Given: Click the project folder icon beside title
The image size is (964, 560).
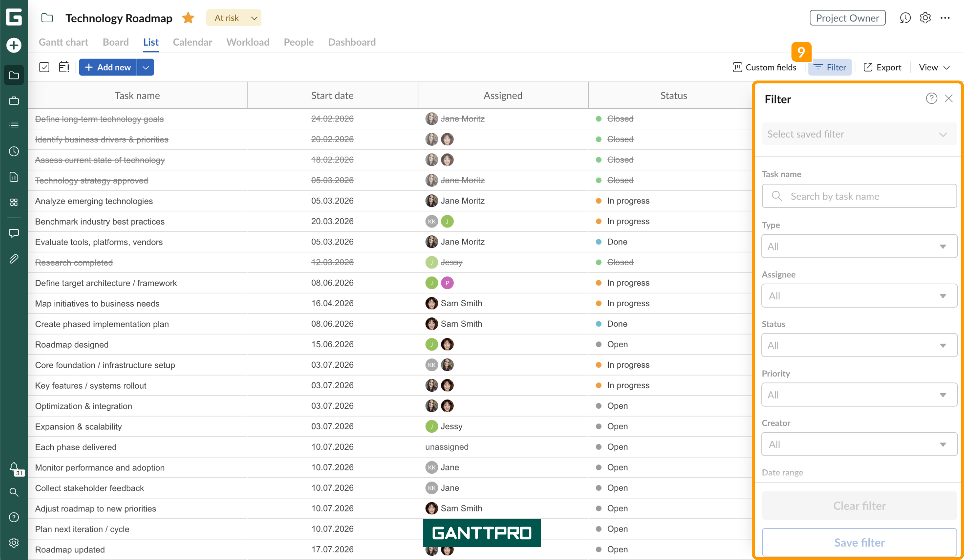Looking at the screenshot, I should 47,18.
